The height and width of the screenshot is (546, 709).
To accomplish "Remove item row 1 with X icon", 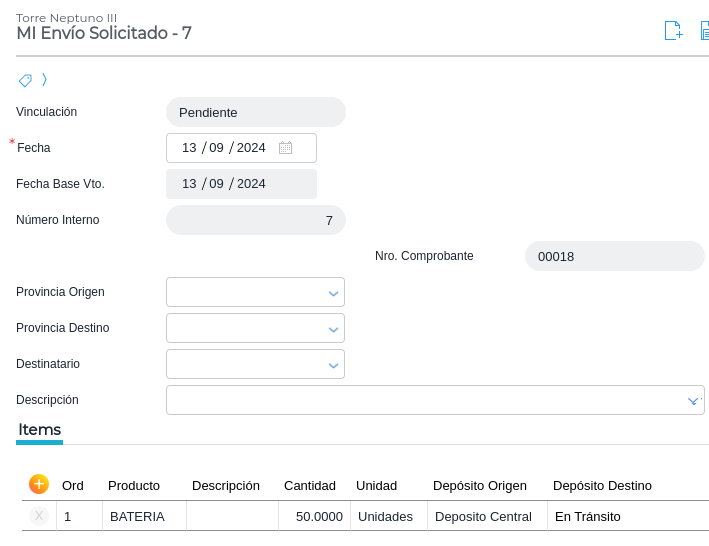I will [39, 516].
